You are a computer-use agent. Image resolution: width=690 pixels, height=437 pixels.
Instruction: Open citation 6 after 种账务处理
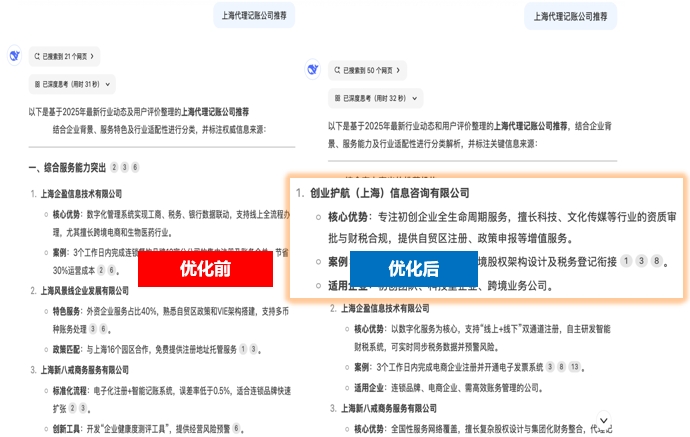point(103,329)
